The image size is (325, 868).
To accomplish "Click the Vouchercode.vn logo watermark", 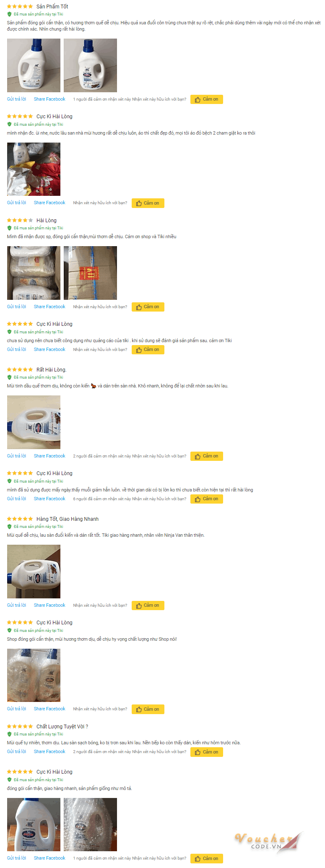I will click(268, 842).
